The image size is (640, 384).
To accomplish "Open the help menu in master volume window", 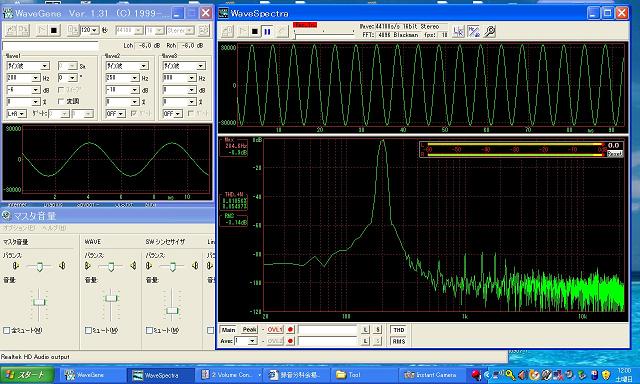I will coord(53,228).
